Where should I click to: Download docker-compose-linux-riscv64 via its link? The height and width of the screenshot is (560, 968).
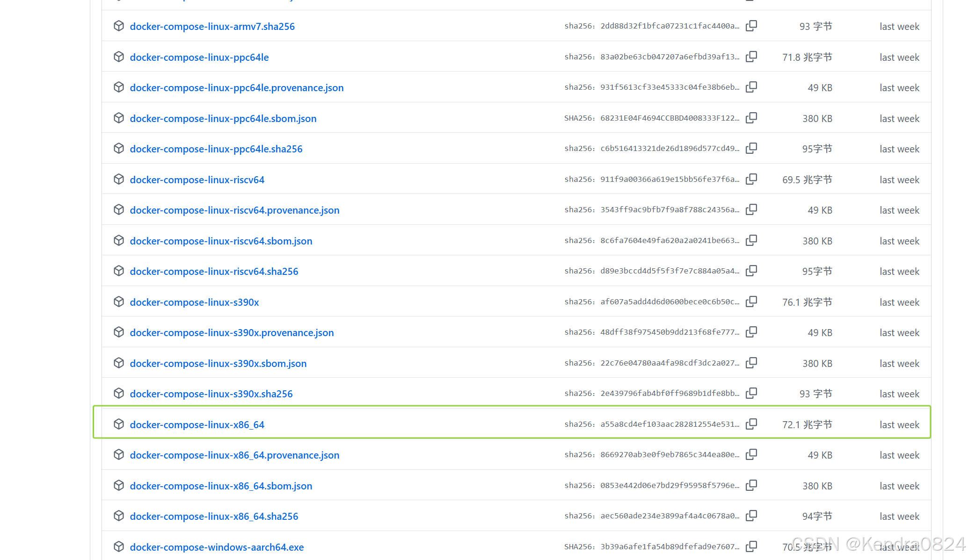coord(197,179)
